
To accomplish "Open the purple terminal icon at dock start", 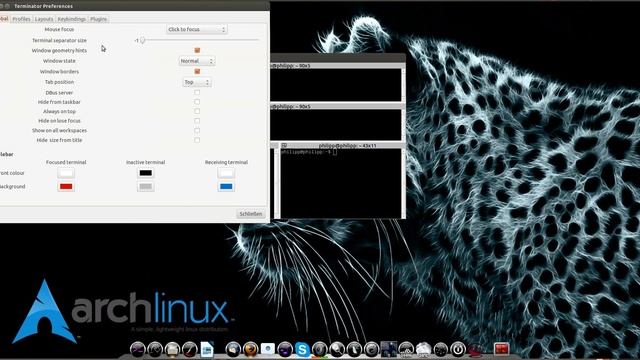I will tap(138, 350).
